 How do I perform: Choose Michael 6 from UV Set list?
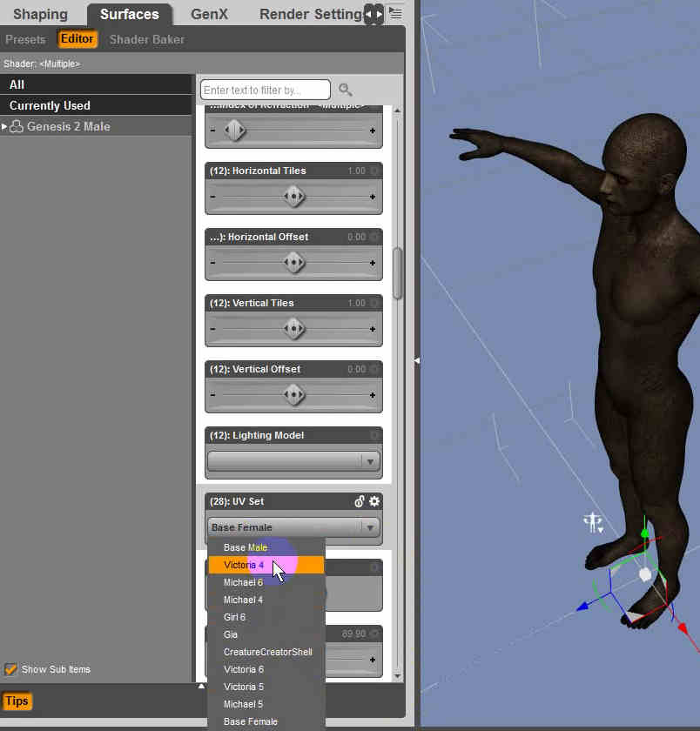coord(266,582)
